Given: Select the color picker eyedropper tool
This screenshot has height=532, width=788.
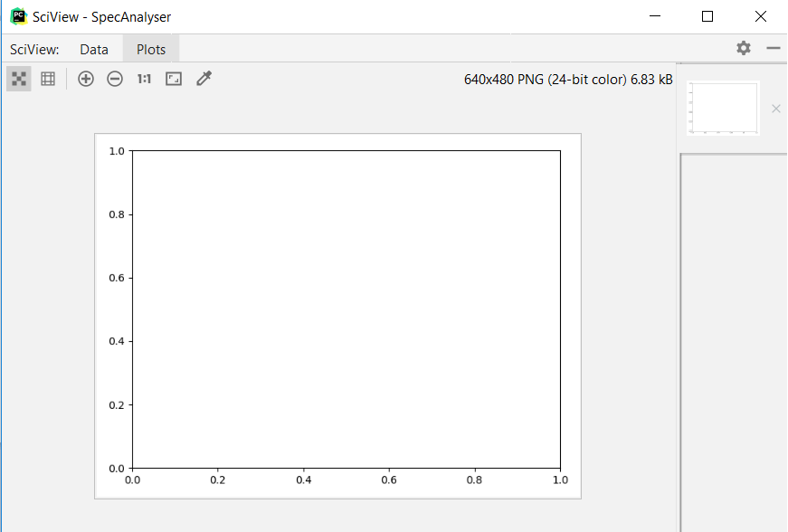Looking at the screenshot, I should tap(204, 79).
